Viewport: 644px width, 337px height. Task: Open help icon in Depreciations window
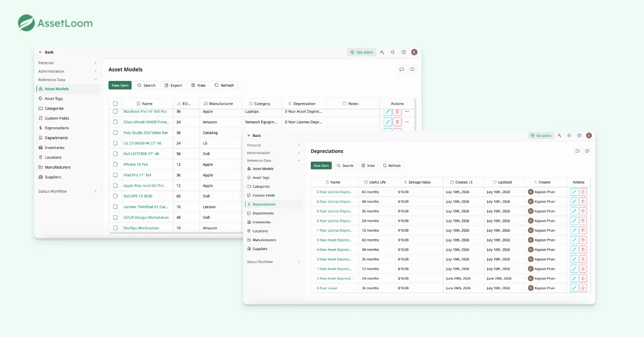(579, 136)
